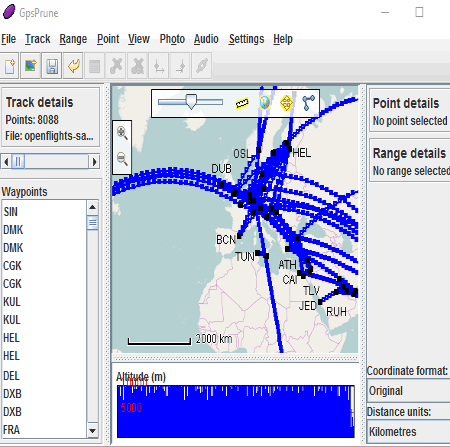Select waypoint DEL in the list

(x=44, y=376)
